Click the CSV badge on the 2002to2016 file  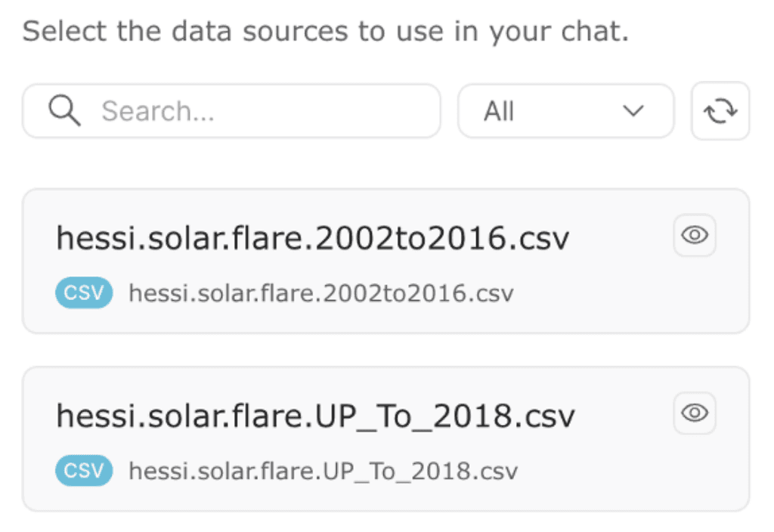[83, 292]
